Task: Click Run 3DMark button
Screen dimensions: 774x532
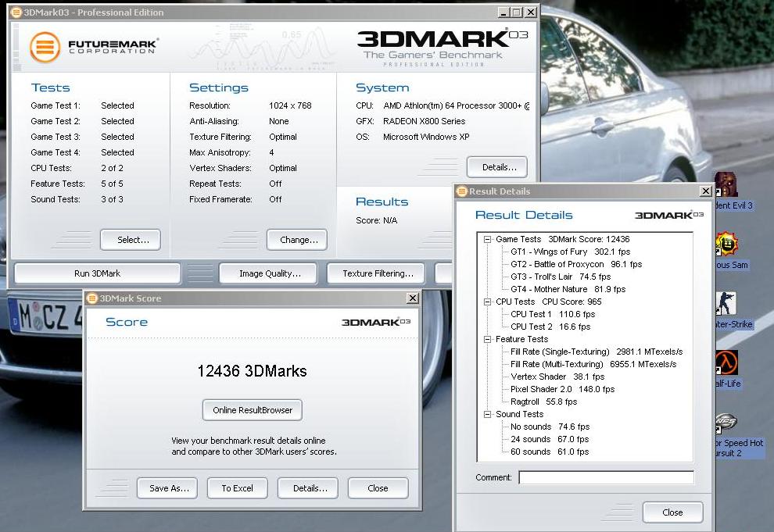Action: (97, 273)
